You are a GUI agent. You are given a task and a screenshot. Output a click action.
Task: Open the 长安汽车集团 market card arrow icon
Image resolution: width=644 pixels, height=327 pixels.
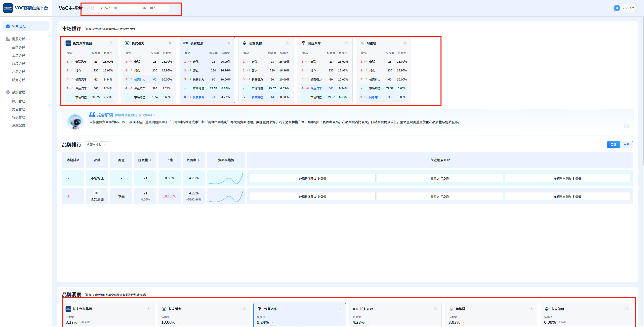111,43
